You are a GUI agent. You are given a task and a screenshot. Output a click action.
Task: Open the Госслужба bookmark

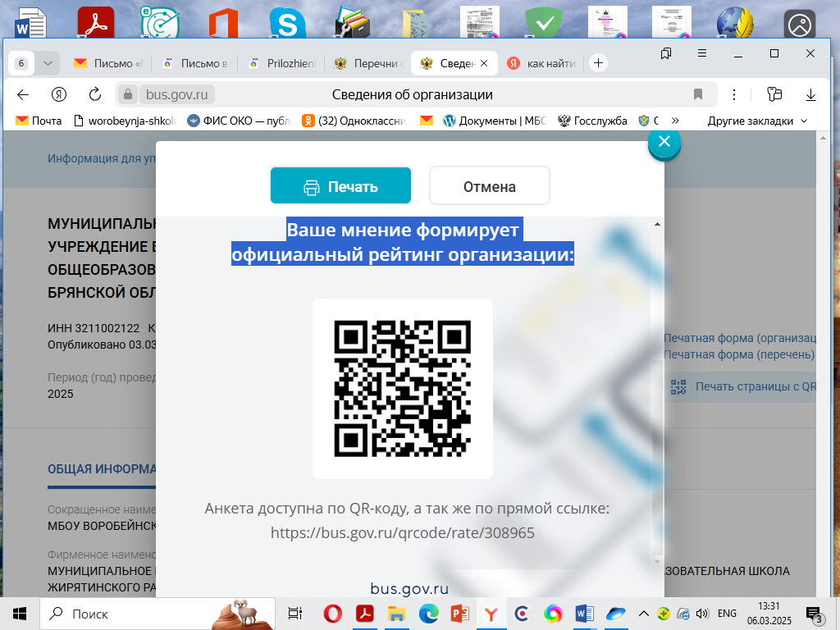592,121
